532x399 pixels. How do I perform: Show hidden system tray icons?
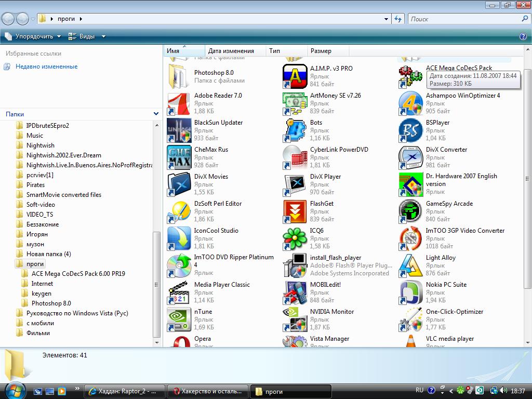pos(451,391)
